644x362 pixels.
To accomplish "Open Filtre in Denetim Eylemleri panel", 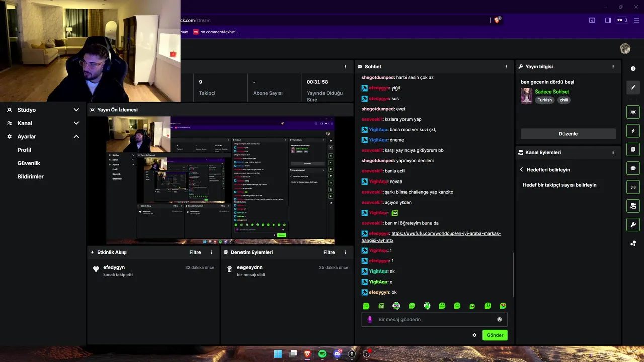I will pos(329,252).
